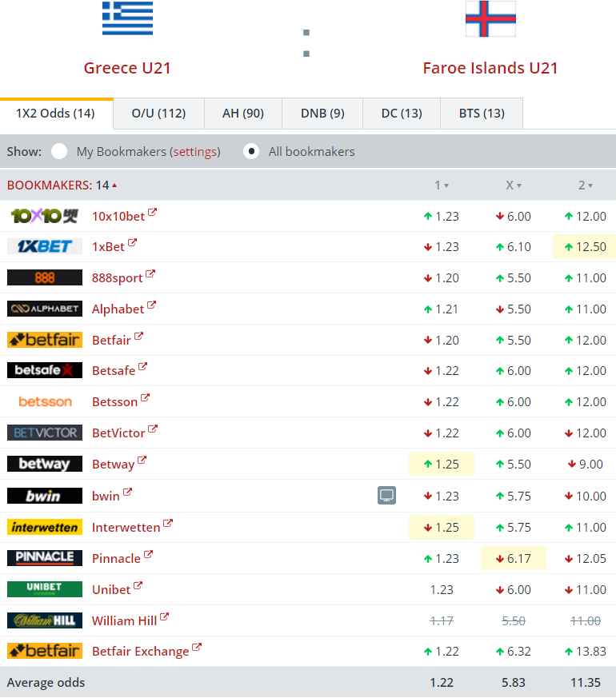Sort by the 1 (home win) column
This screenshot has height=698, width=616.
[442, 185]
